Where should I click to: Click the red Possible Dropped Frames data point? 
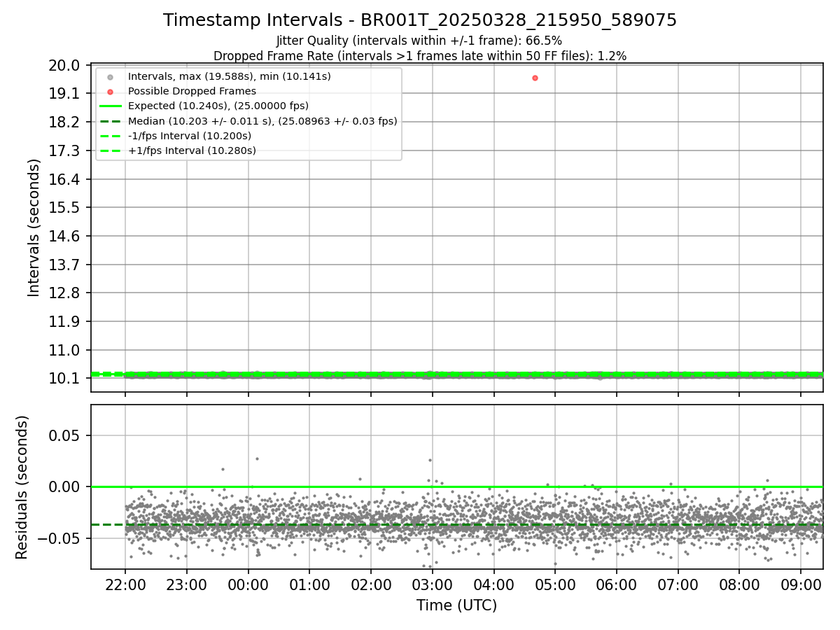pyautogui.click(x=535, y=78)
